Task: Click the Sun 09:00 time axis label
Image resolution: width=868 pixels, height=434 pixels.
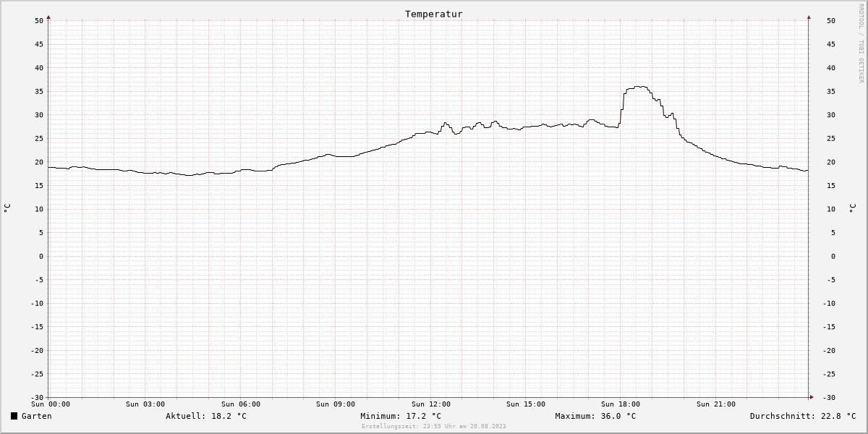Action: [336, 404]
